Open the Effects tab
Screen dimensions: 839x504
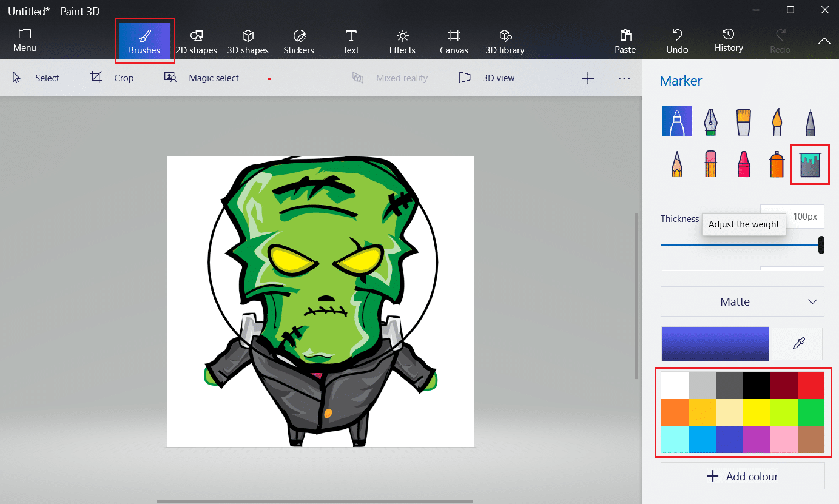[x=402, y=41]
